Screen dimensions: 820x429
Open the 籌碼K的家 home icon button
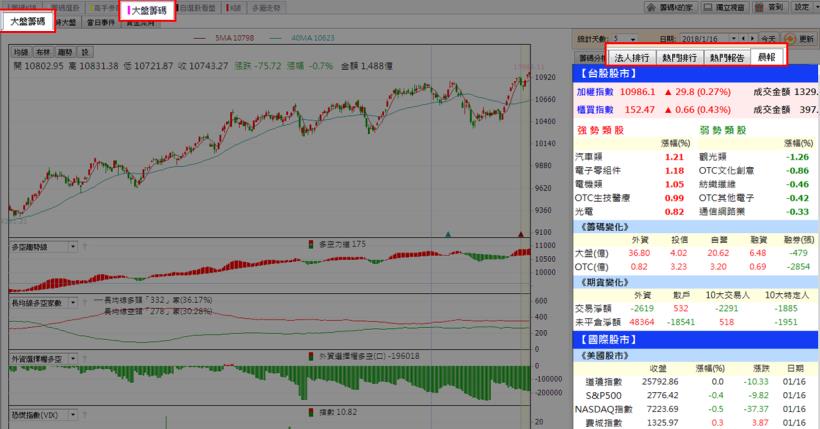[669, 7]
